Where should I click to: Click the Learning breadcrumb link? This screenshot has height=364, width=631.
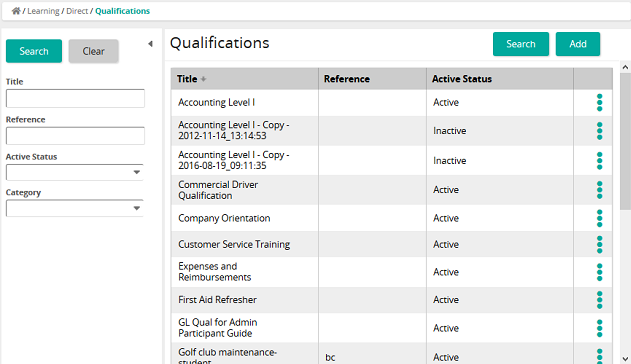click(43, 11)
